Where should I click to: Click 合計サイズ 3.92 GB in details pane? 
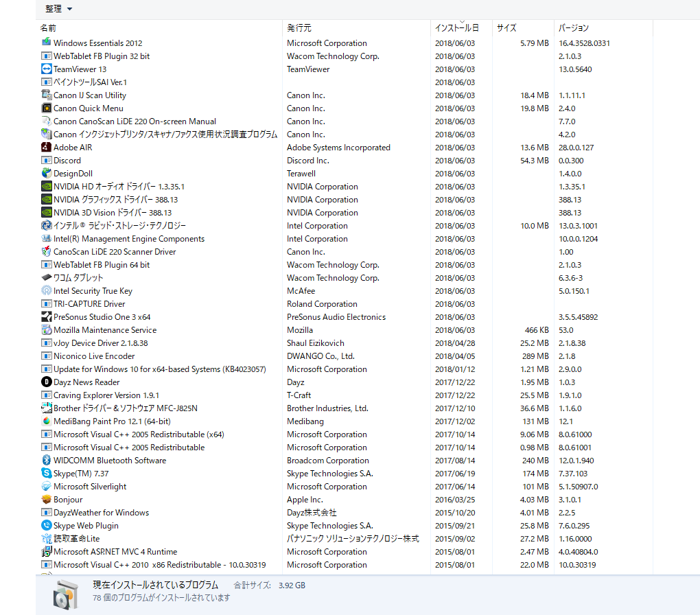coord(270,585)
